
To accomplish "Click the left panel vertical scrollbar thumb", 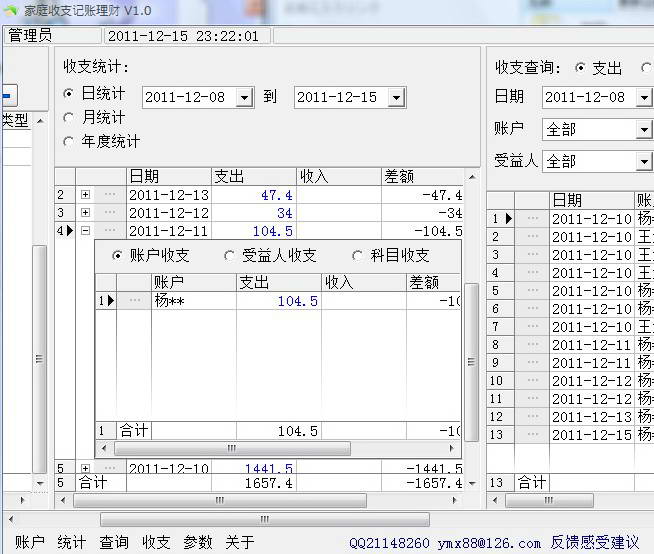I will [x=39, y=359].
